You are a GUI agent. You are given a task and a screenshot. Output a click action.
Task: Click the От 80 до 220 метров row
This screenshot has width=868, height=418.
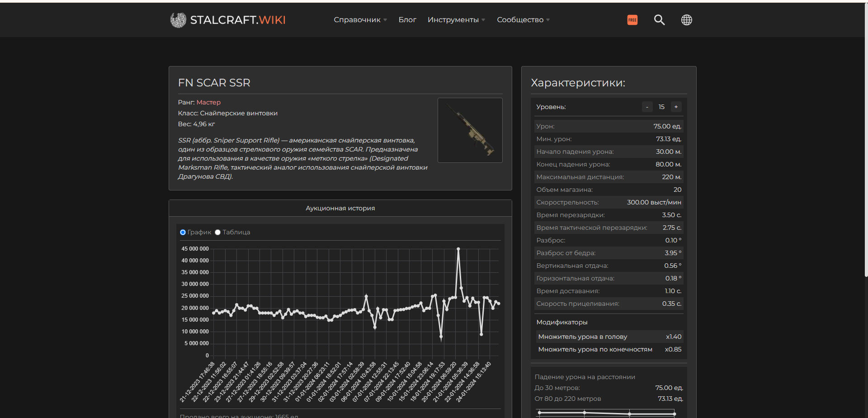609,399
